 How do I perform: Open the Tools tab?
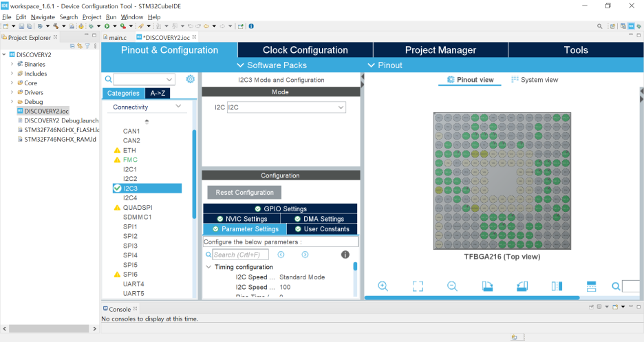(576, 50)
